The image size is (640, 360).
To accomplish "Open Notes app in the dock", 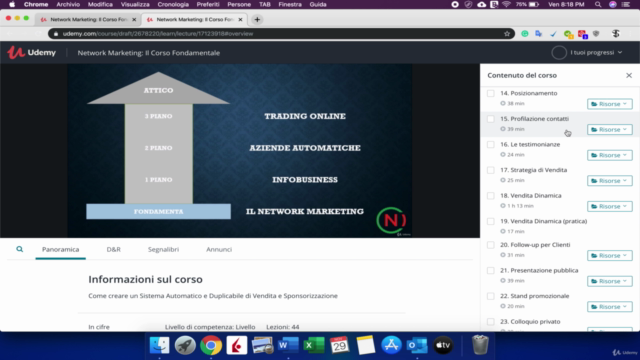I will pos(365,345).
